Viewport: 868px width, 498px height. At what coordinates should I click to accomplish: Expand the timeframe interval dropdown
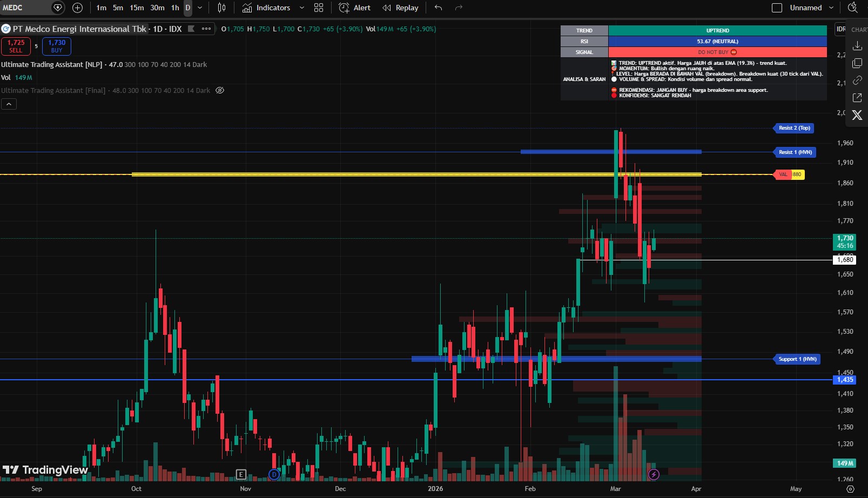tap(200, 8)
